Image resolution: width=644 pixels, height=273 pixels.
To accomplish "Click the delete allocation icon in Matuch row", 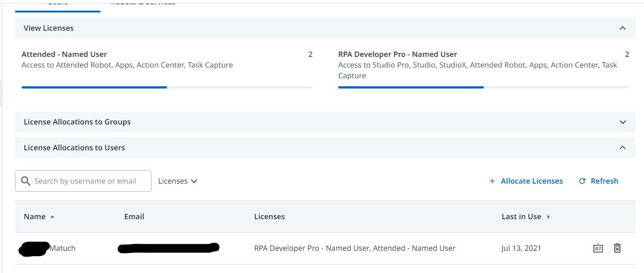I will coord(617,248).
